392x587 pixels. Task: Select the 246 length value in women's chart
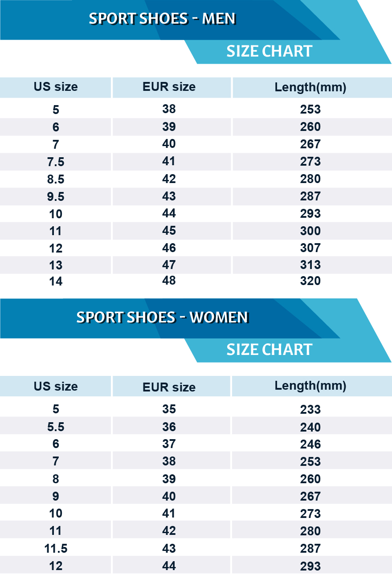[310, 444]
